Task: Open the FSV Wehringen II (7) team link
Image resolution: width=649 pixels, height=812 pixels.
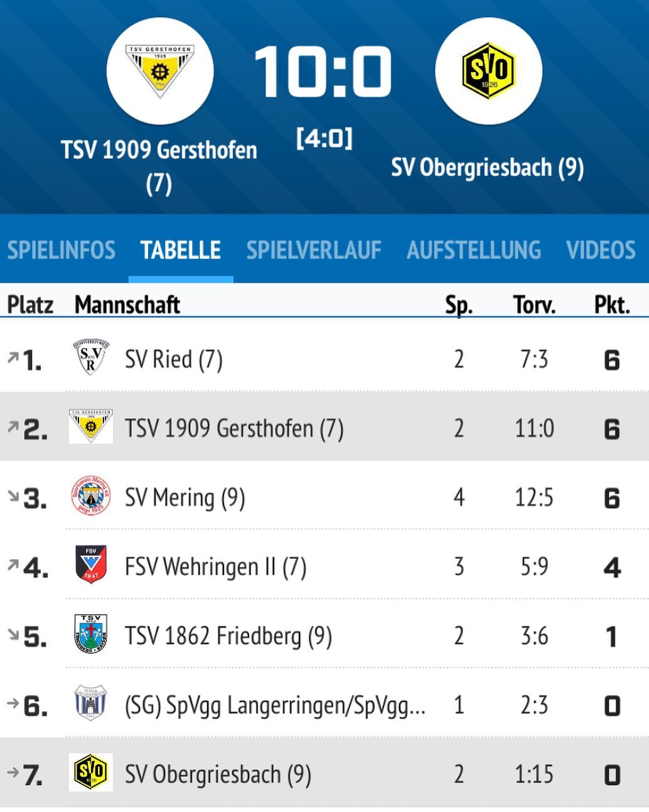Action: click(216, 567)
